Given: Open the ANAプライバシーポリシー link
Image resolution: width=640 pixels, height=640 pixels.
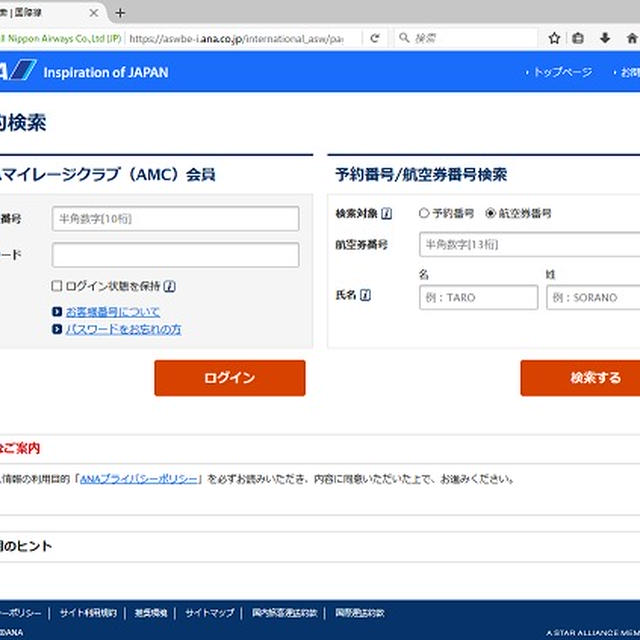Looking at the screenshot, I should [139, 479].
